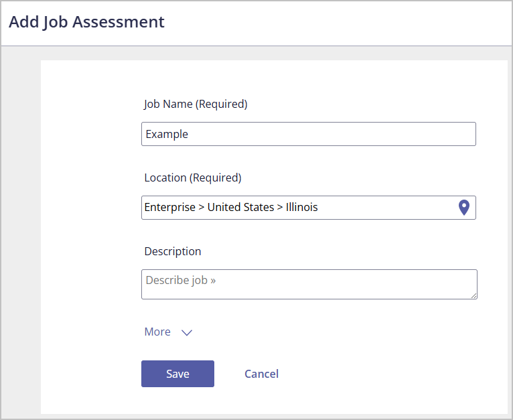Click the Location (Required) label
Viewport: 513px width, 420px height.
click(193, 178)
